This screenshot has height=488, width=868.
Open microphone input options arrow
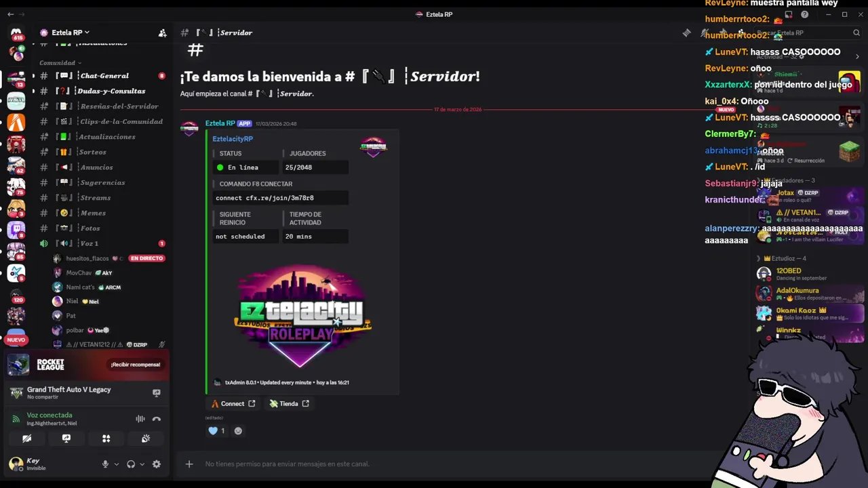tap(116, 464)
